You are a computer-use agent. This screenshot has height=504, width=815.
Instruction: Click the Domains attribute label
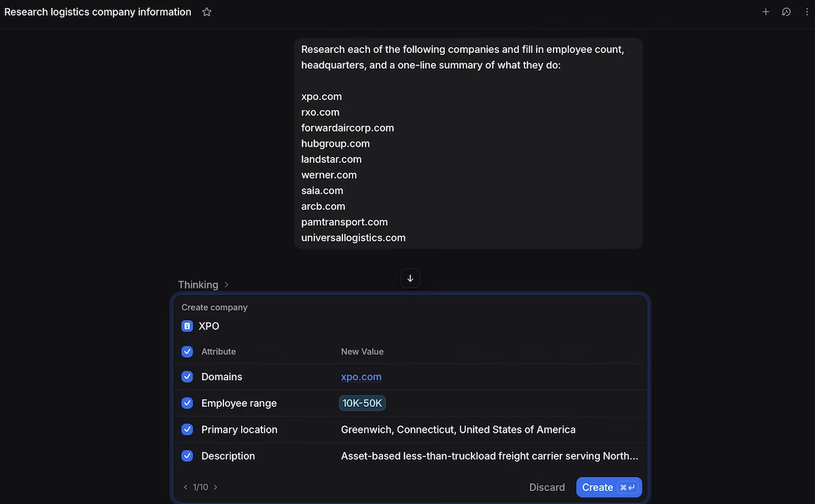(222, 377)
